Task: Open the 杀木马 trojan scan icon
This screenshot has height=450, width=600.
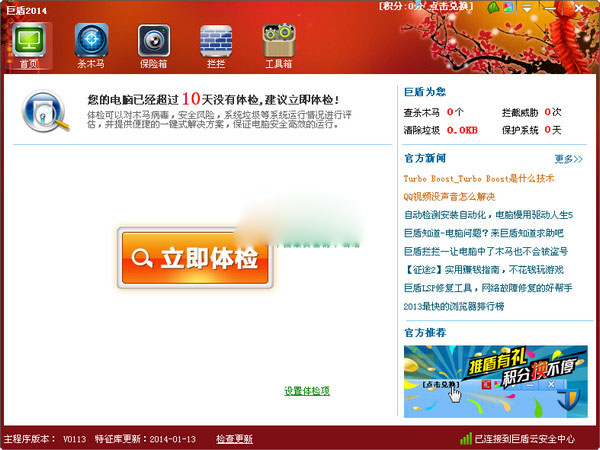Action: 91,44
